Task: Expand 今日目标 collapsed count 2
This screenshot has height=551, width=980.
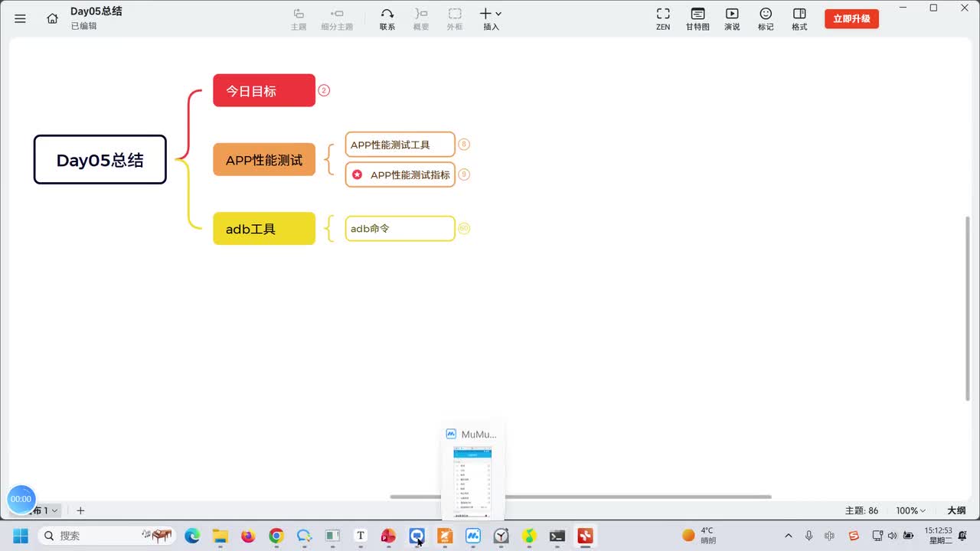Action: pyautogui.click(x=324, y=90)
